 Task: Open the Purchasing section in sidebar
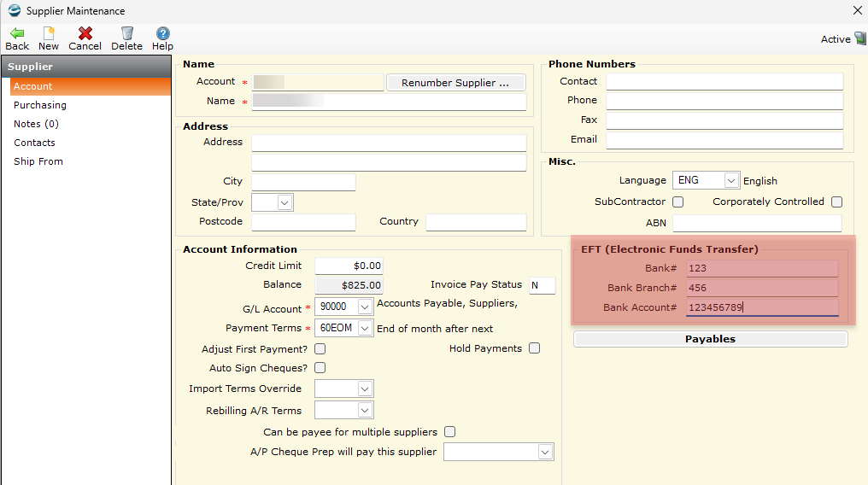pos(40,105)
